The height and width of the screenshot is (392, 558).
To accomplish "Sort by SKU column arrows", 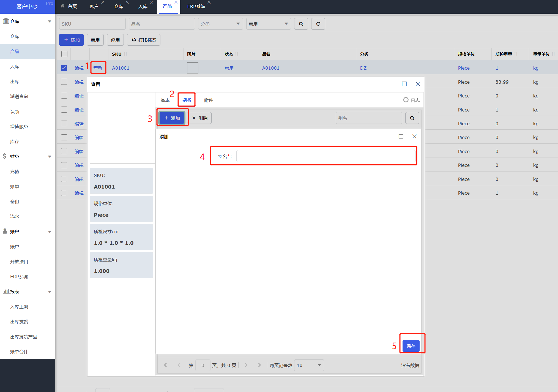I will pos(125,54).
